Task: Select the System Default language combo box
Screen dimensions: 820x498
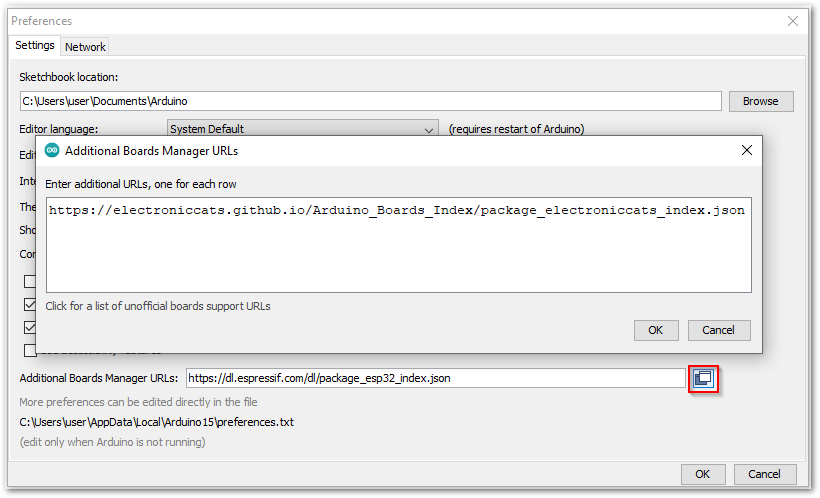Action: (303, 129)
